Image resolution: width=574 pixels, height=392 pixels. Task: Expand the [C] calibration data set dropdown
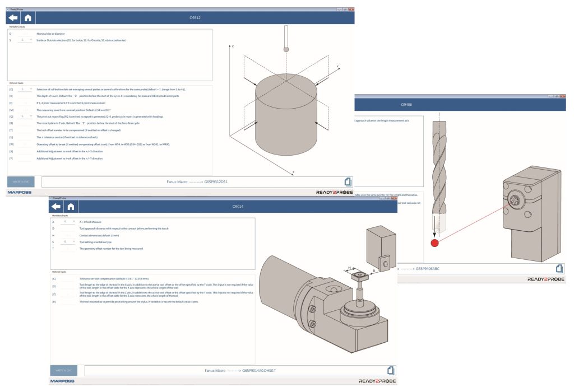click(x=25, y=89)
